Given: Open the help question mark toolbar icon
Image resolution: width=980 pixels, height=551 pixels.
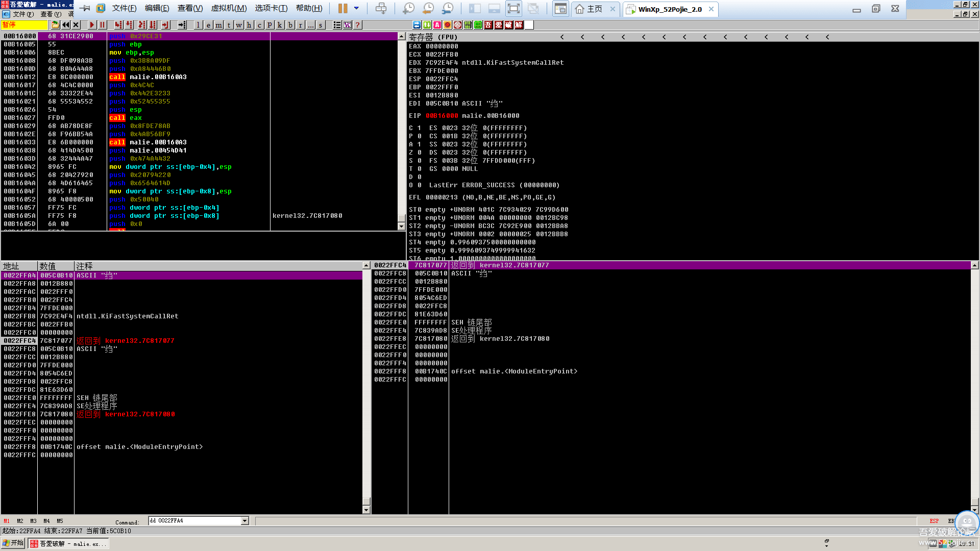Looking at the screenshot, I should (x=357, y=25).
